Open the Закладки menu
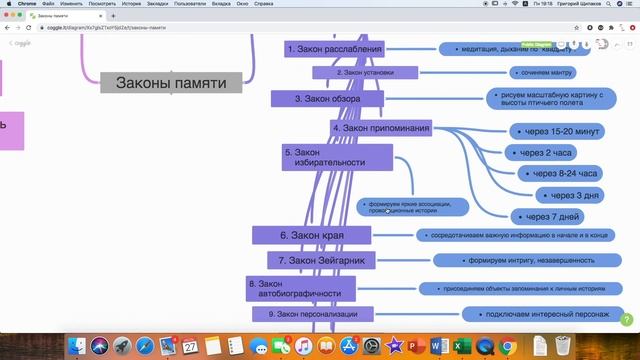Viewport: 640px width, 360px height. [x=158, y=4]
